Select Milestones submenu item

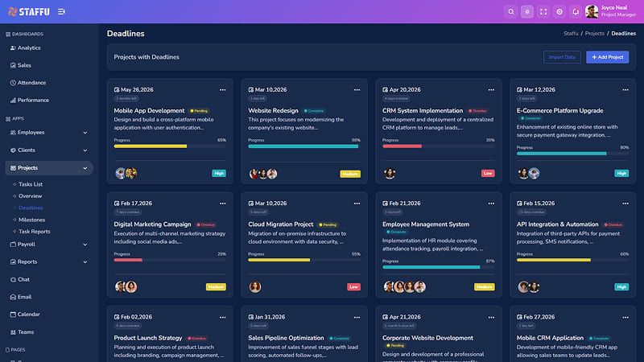(31, 220)
